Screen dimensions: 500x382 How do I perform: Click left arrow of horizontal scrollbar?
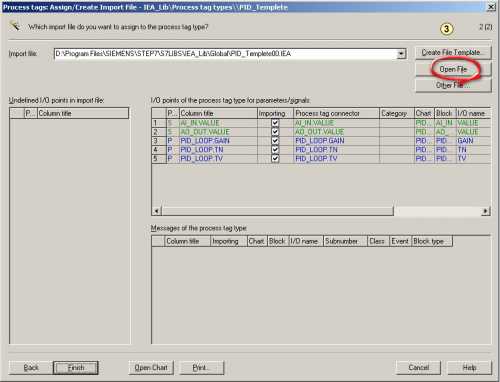coord(157,211)
